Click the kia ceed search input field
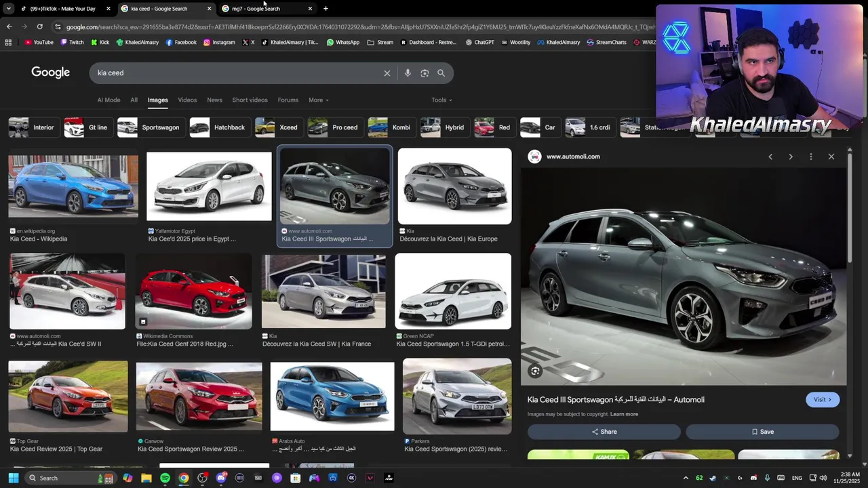The width and height of the screenshot is (868, 488). 237,73
